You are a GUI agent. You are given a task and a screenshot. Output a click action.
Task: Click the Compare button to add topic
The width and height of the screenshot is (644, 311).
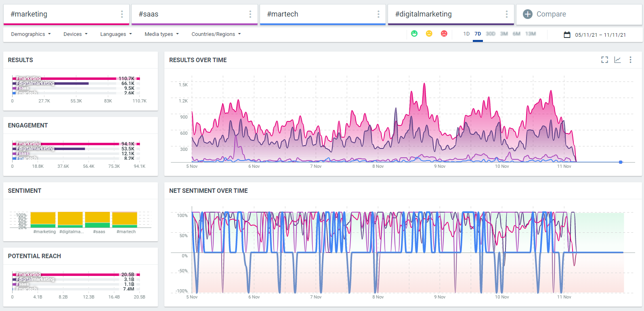point(545,14)
